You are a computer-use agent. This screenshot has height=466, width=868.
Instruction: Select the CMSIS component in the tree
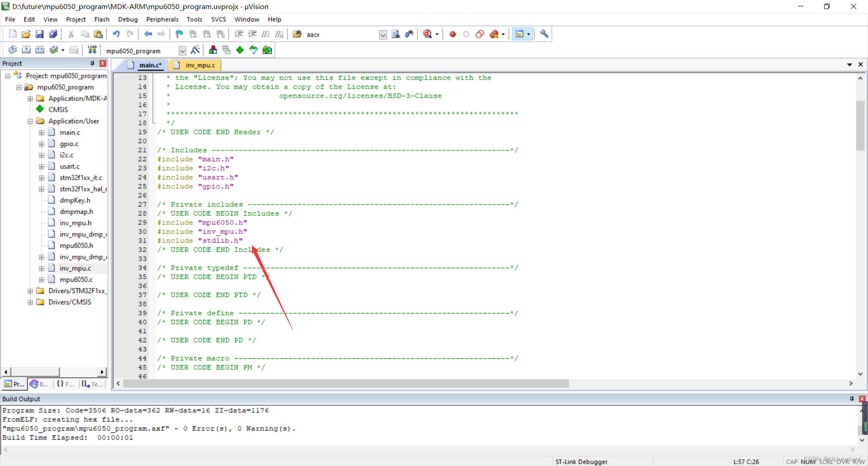coord(58,109)
